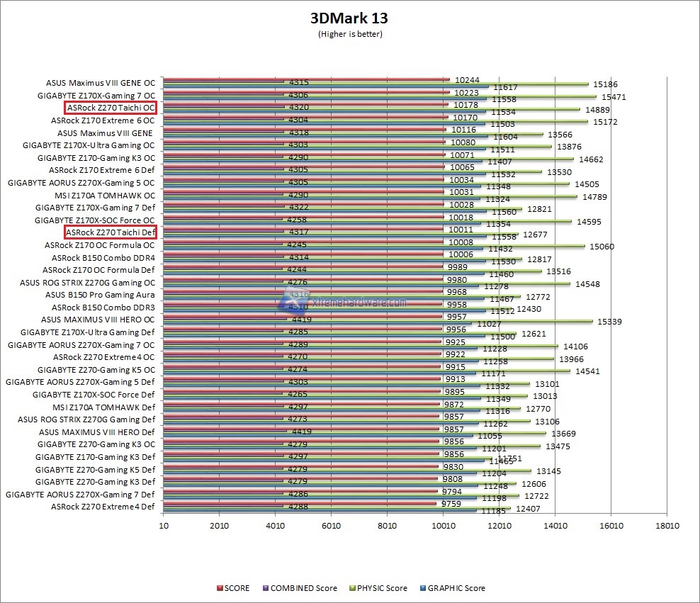700x603 pixels.
Task: Click the ASRock Z270 Extreme4 Def label
Action: point(103,507)
